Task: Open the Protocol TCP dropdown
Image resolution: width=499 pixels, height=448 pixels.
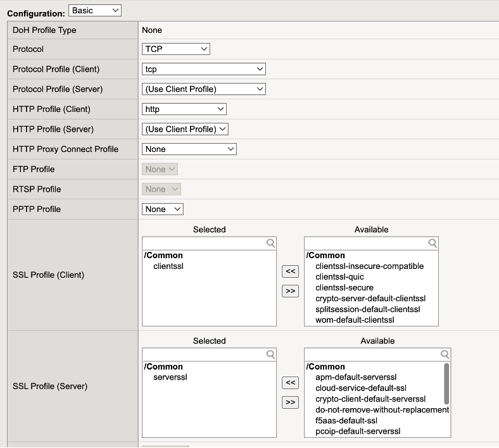Action: [175, 49]
